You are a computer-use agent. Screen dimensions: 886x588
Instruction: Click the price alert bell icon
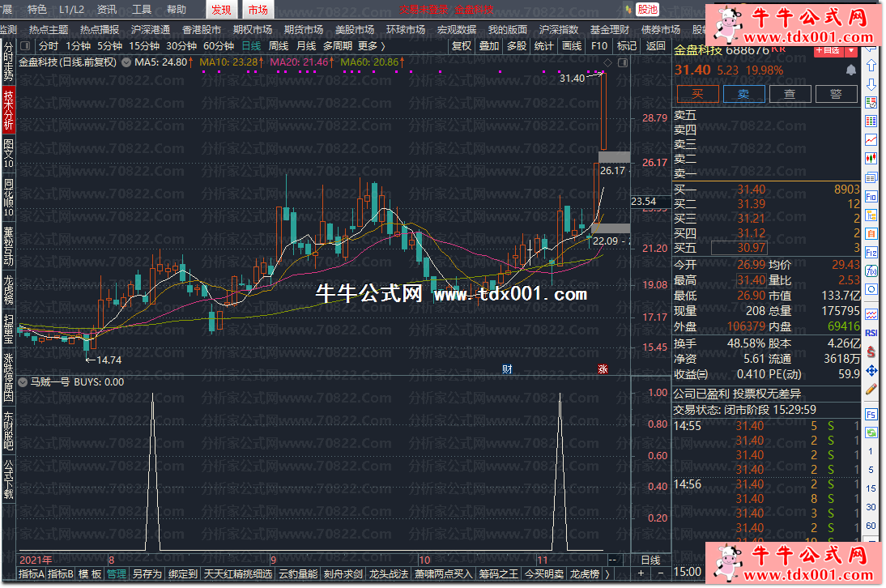tap(851, 70)
